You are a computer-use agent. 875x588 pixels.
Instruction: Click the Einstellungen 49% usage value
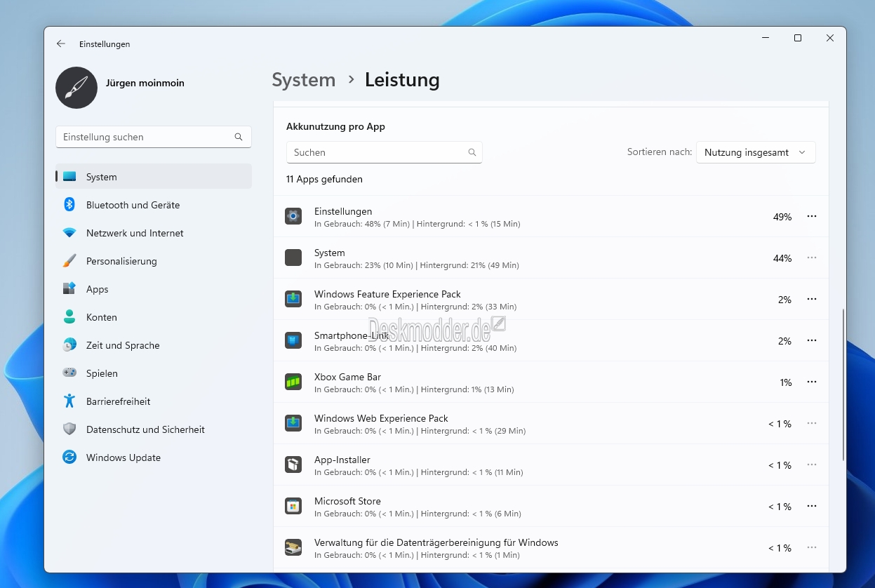782,217
